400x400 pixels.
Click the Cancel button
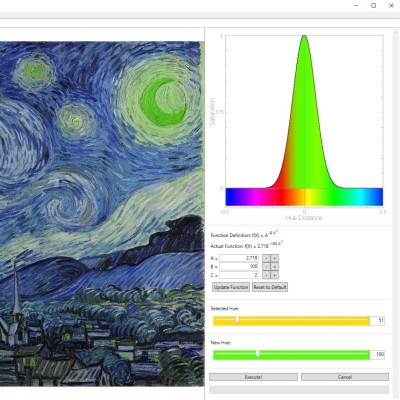pyautogui.click(x=345, y=377)
